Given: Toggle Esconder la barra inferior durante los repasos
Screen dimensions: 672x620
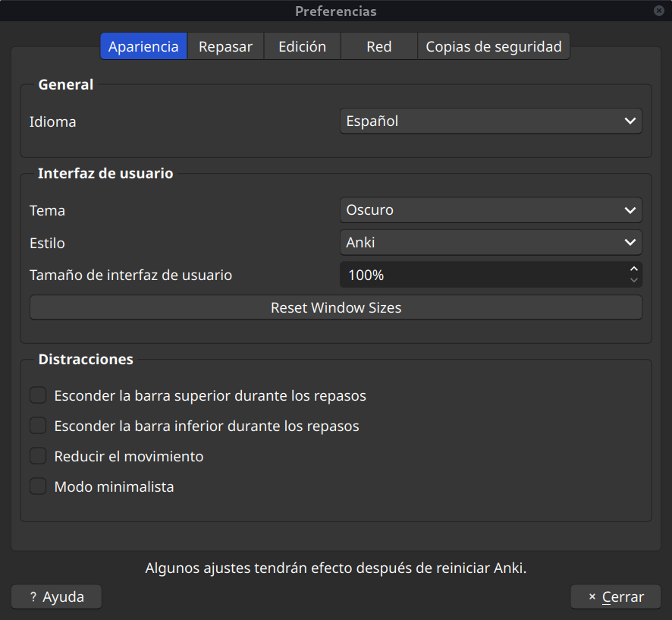Looking at the screenshot, I should click(38, 426).
